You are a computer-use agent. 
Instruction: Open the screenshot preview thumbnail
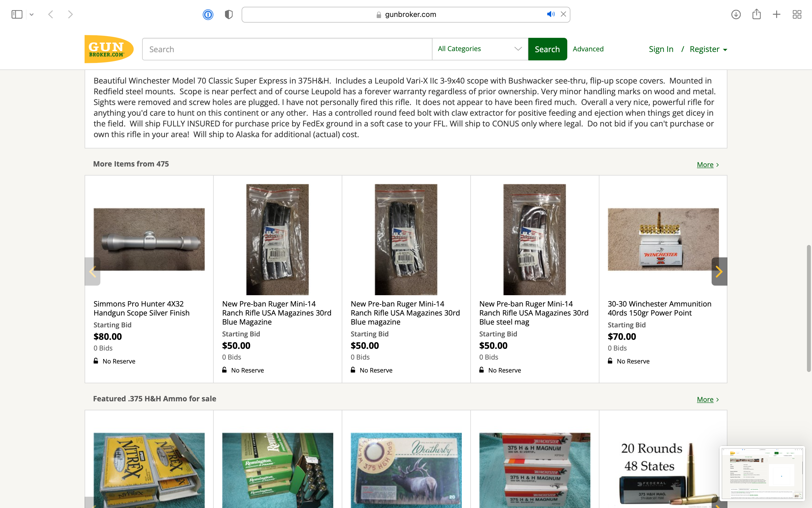pyautogui.click(x=762, y=473)
